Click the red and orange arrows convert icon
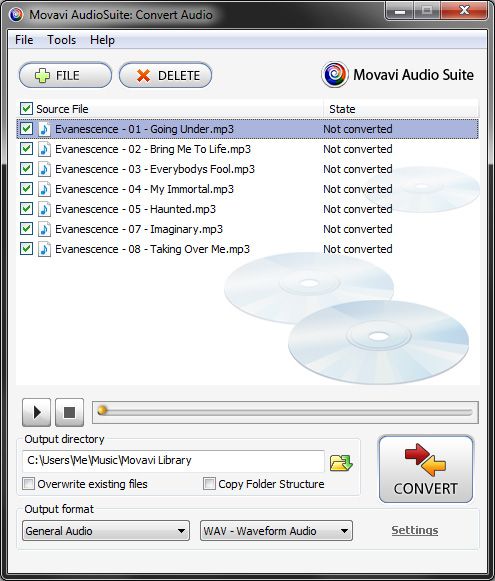 pyautogui.click(x=425, y=459)
